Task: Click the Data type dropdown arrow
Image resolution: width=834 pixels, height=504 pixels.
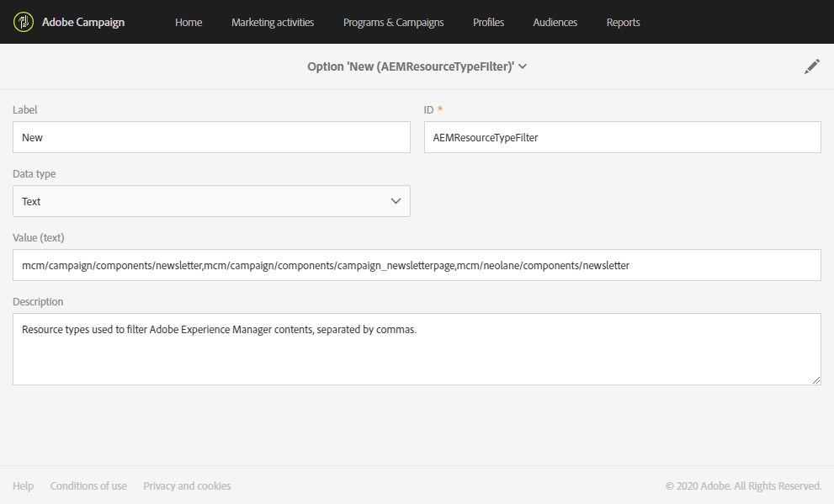Action: [396, 201]
